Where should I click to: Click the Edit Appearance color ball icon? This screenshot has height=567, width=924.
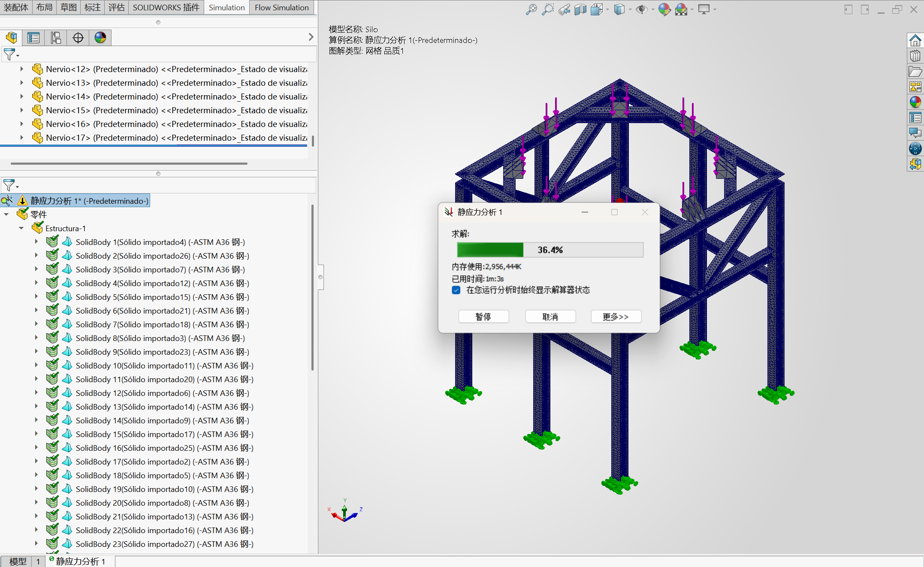tap(664, 9)
